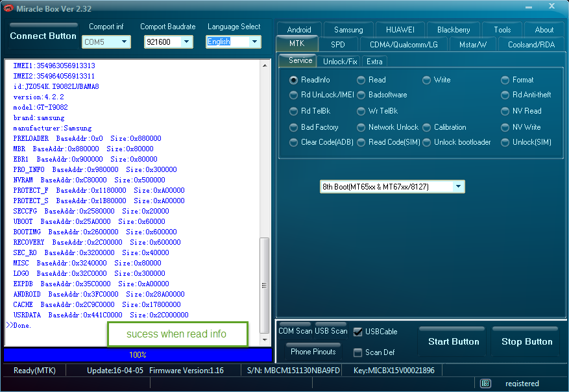
Task: Click the Ready(MTK) status text
Action: pyautogui.click(x=34, y=371)
